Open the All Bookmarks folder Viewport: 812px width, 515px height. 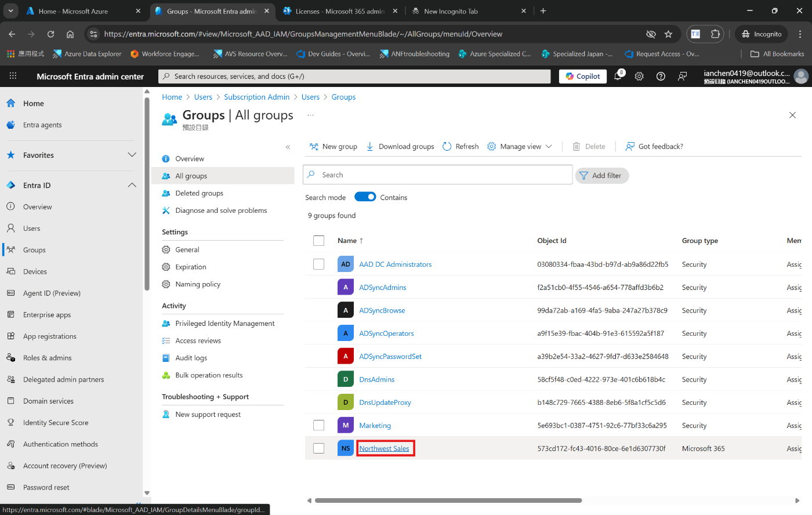(777, 54)
